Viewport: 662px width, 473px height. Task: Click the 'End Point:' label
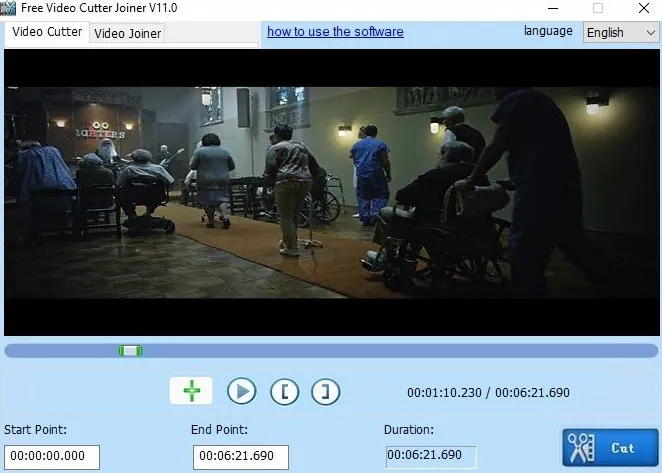(219, 430)
